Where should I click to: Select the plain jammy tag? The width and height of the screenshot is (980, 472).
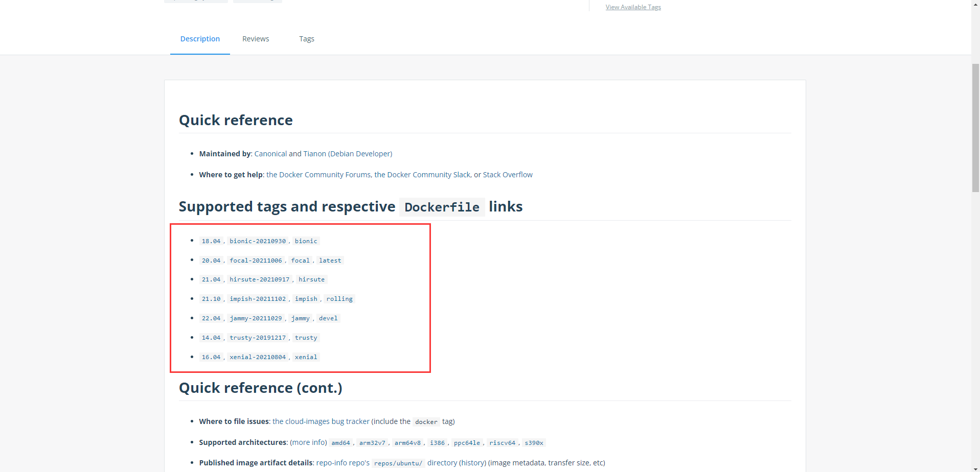301,318
